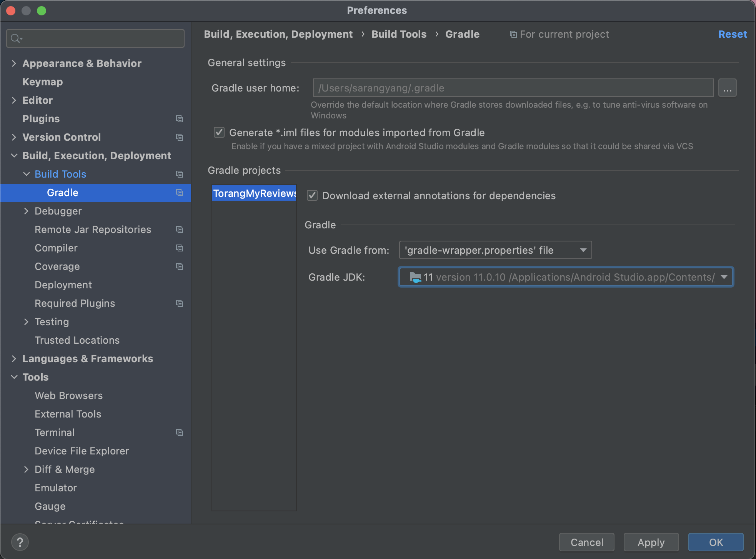The width and height of the screenshot is (756, 559).
Task: Open the Gradle JDK dropdown
Action: pos(724,277)
